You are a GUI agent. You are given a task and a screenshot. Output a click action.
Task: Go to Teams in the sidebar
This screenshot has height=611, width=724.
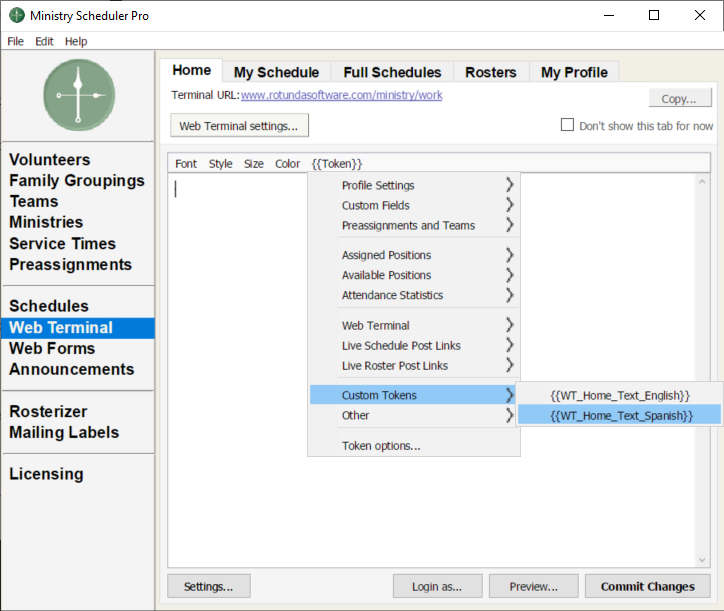point(34,201)
